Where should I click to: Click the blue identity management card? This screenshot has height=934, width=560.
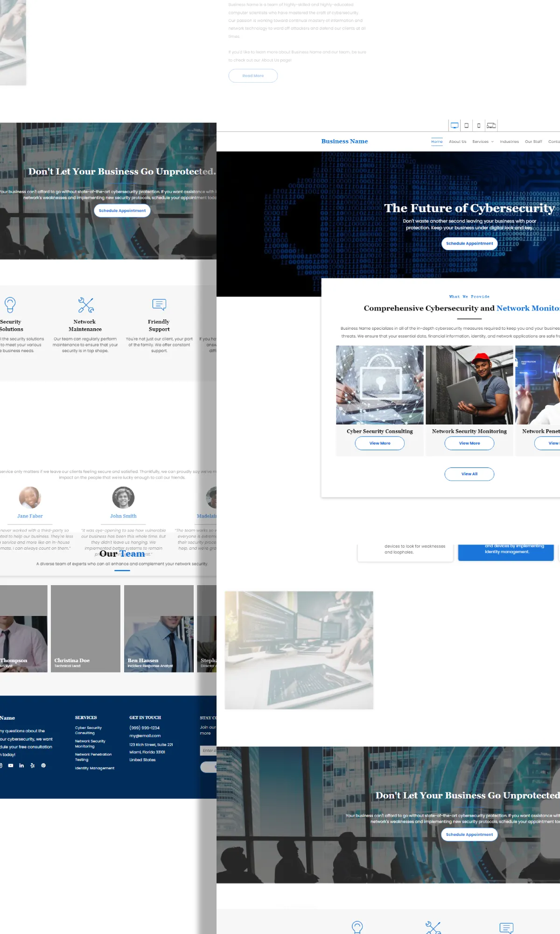506,552
